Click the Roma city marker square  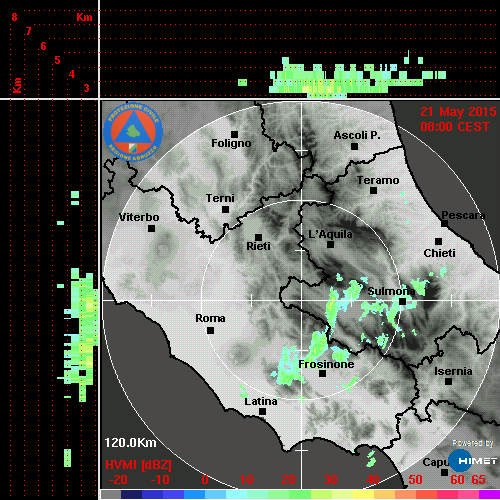click(x=210, y=331)
